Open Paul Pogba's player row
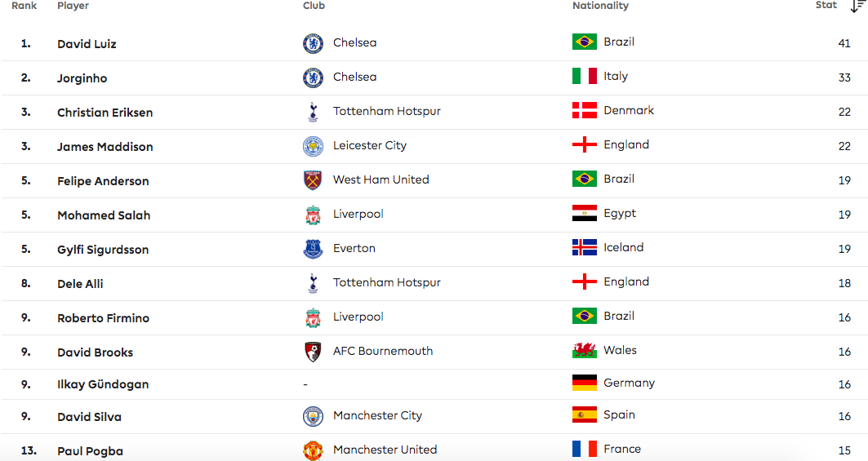This screenshot has height=461, width=868. (x=90, y=451)
